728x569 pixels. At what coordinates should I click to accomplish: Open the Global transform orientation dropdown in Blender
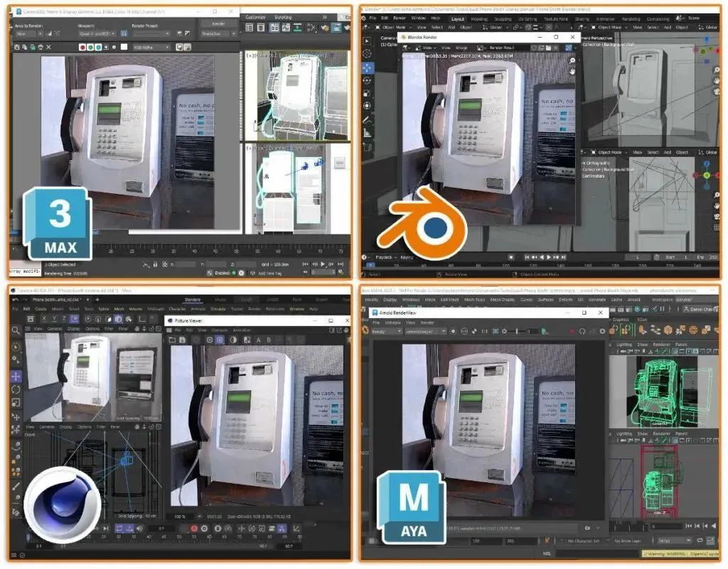click(496, 28)
